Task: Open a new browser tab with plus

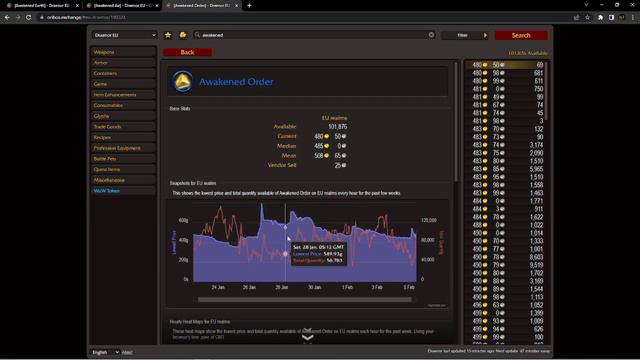Action: [249, 6]
